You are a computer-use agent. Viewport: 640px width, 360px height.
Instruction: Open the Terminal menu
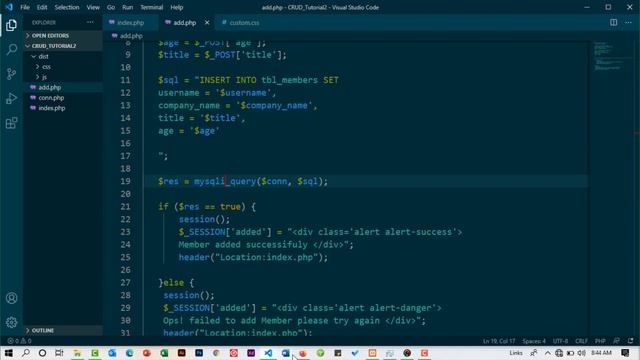[151, 7]
